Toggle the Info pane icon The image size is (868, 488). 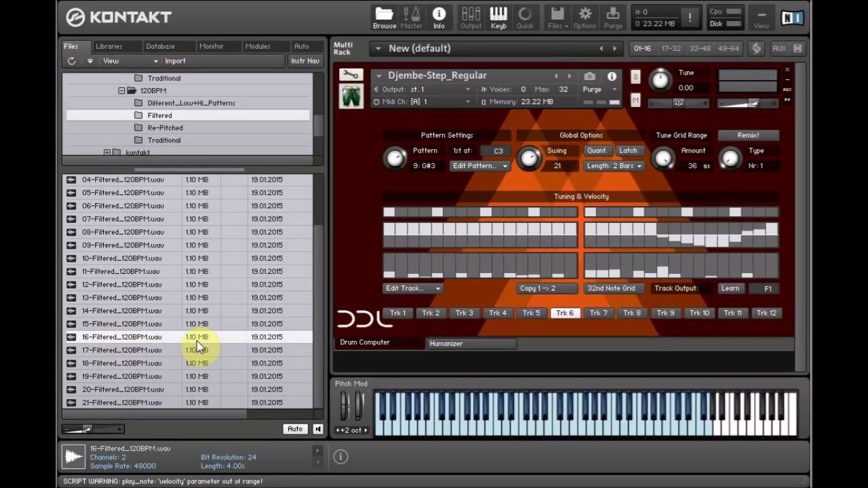pyautogui.click(x=439, y=17)
